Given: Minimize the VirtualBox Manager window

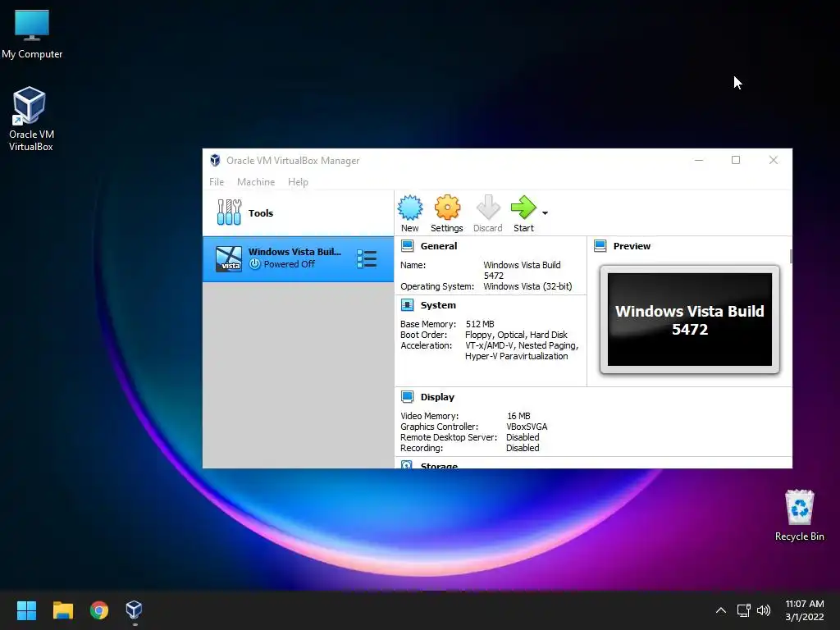Looking at the screenshot, I should 699,160.
